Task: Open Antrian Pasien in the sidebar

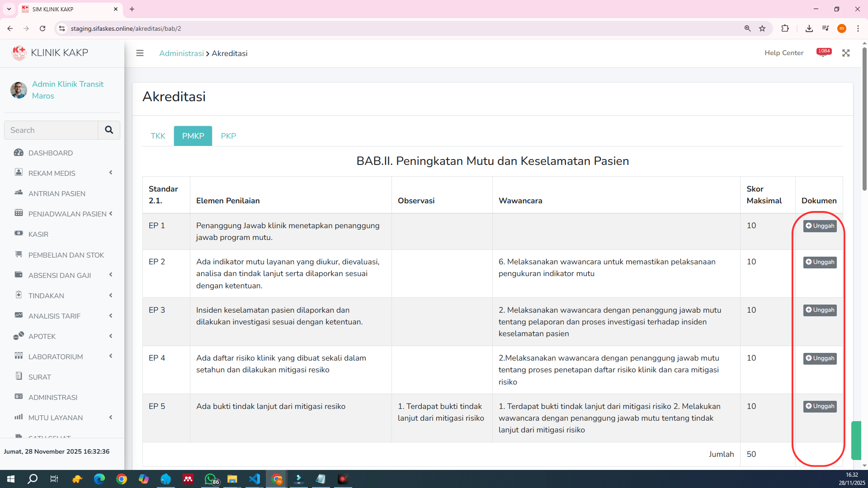Action: (x=57, y=193)
